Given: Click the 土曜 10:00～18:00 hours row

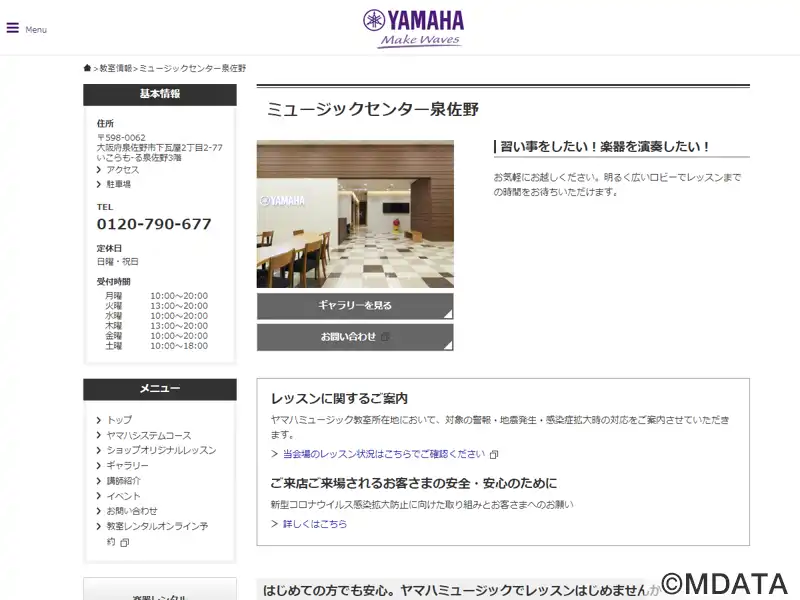Looking at the screenshot, I should tap(156, 346).
